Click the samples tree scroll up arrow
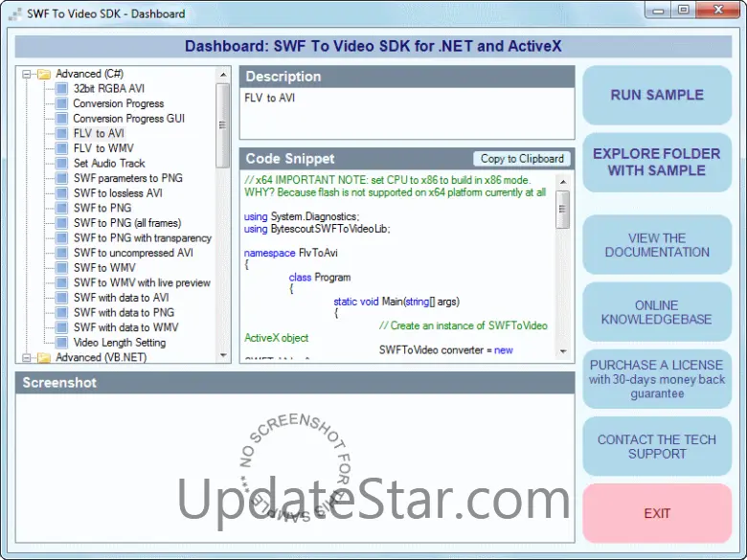Image resolution: width=747 pixels, height=560 pixels. coord(223,75)
